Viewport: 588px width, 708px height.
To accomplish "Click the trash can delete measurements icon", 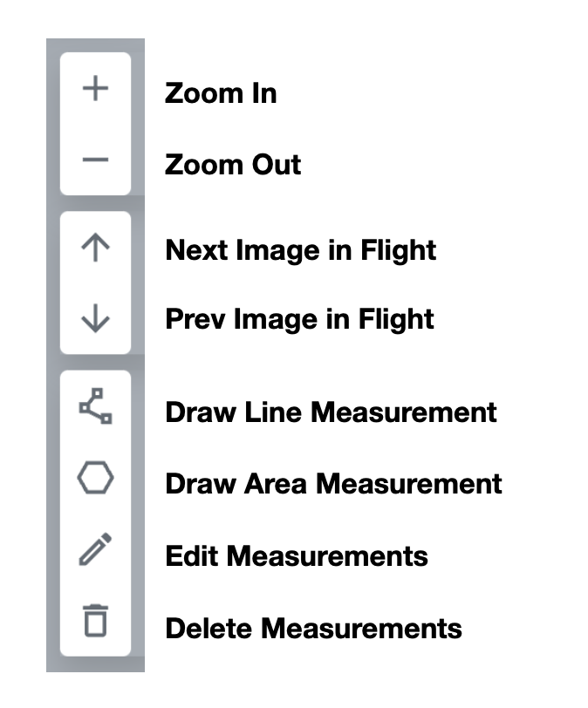I will tap(95, 622).
